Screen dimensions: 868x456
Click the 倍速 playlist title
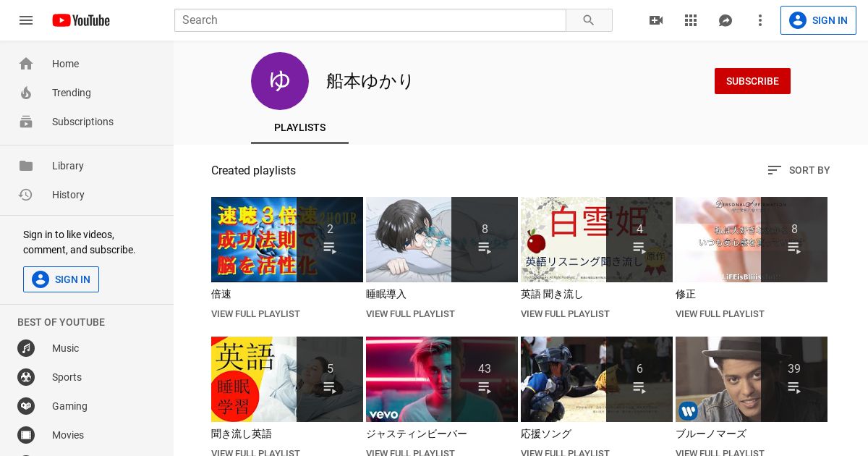[x=221, y=295]
